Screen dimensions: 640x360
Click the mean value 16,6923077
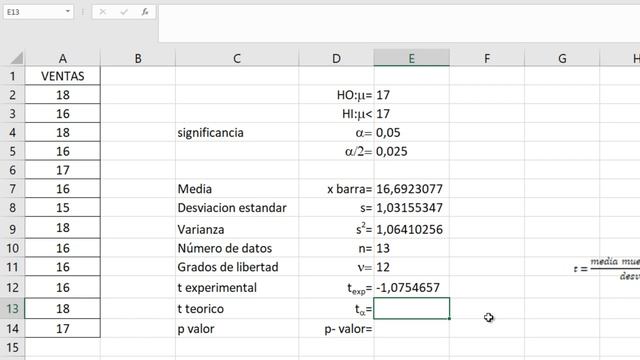pyautogui.click(x=411, y=189)
